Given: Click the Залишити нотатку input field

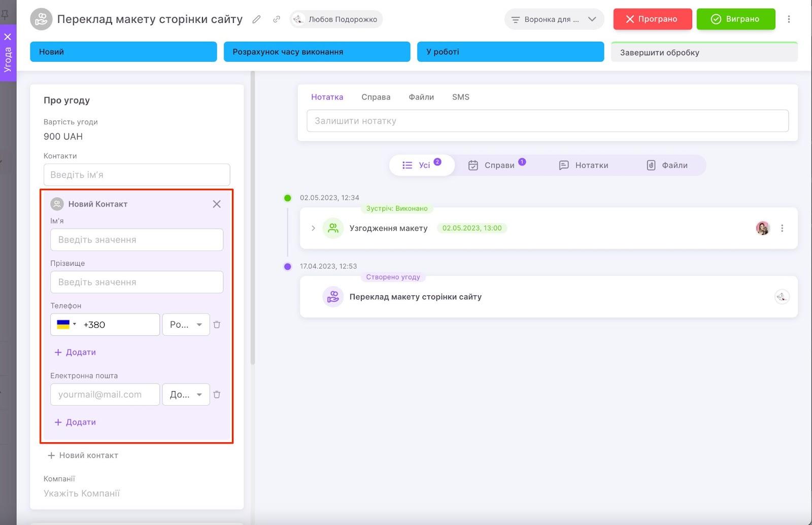Looking at the screenshot, I should click(x=547, y=121).
